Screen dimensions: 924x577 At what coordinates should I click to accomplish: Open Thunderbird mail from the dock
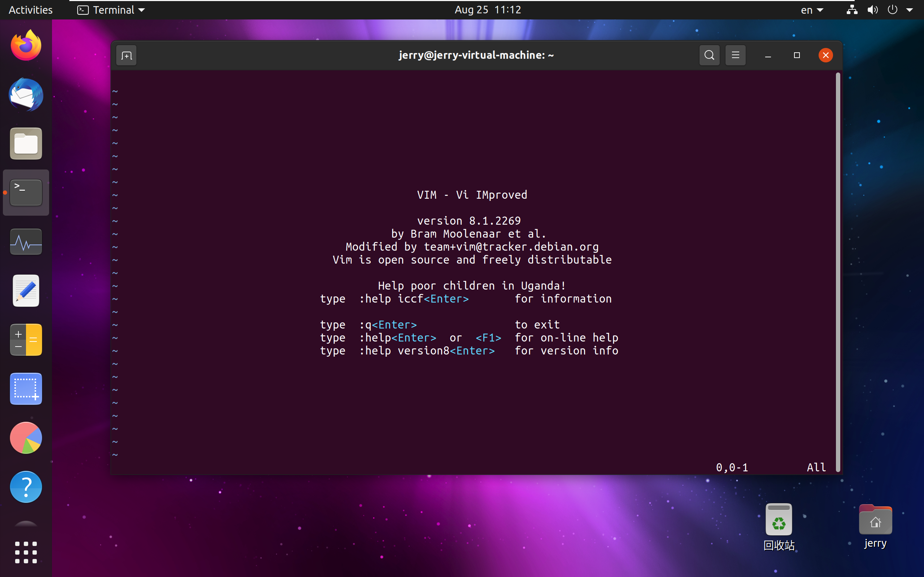[26, 94]
